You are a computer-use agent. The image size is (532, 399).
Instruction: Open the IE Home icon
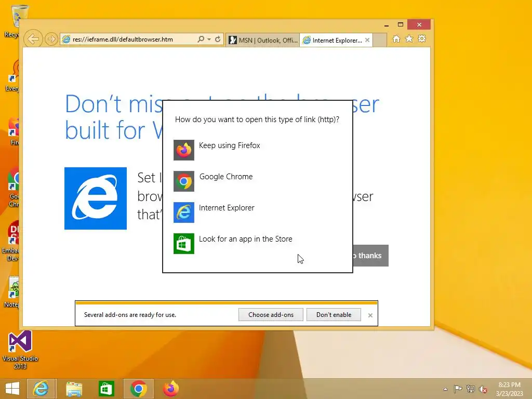click(x=396, y=38)
